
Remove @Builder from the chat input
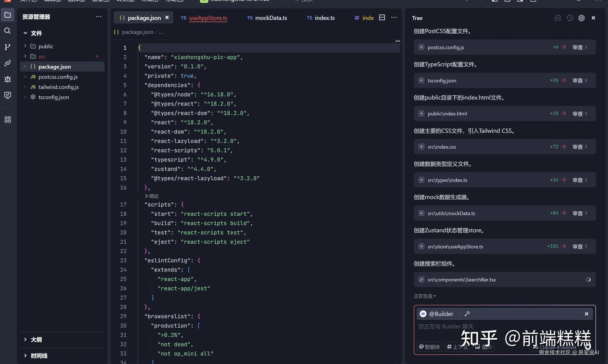[x=586, y=314]
